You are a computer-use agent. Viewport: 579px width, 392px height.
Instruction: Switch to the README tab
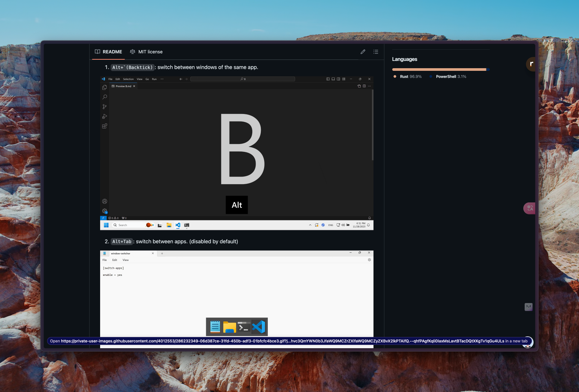click(x=108, y=52)
